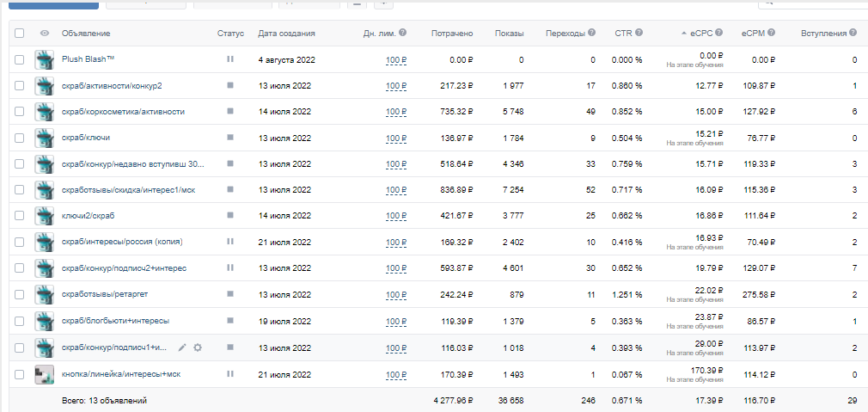Tick checkbox for скработзывы/ретаргет row
Screen dimensions: 868x412
pos(20,295)
